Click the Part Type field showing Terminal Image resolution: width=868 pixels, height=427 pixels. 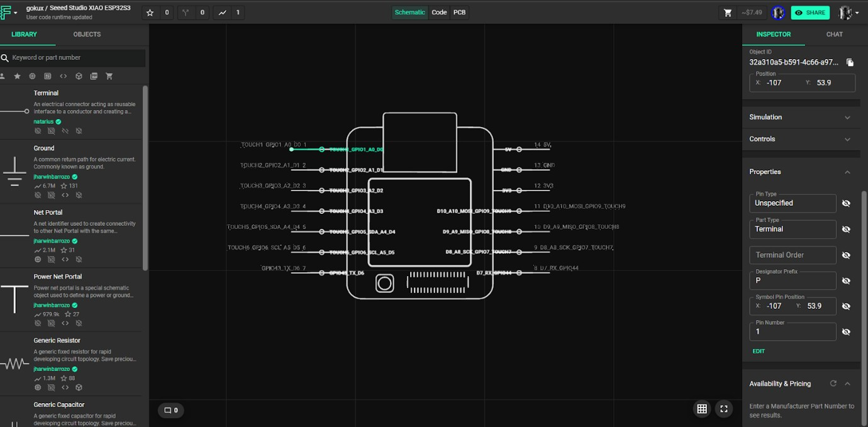click(x=793, y=229)
